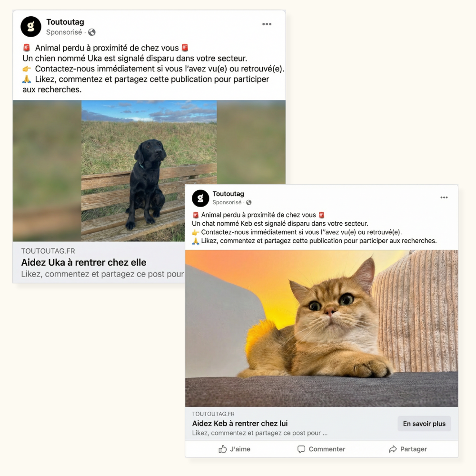Click the Sponsorisé label on the dog post
Image resolution: width=476 pixels, height=476 pixels.
click(64, 32)
